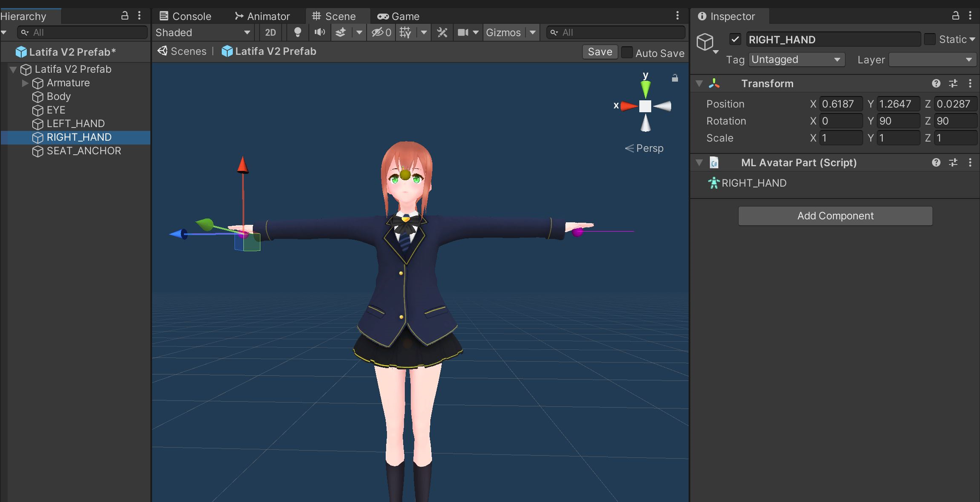Toggle the Static checkbox
The height and width of the screenshot is (502, 980).
tap(930, 39)
